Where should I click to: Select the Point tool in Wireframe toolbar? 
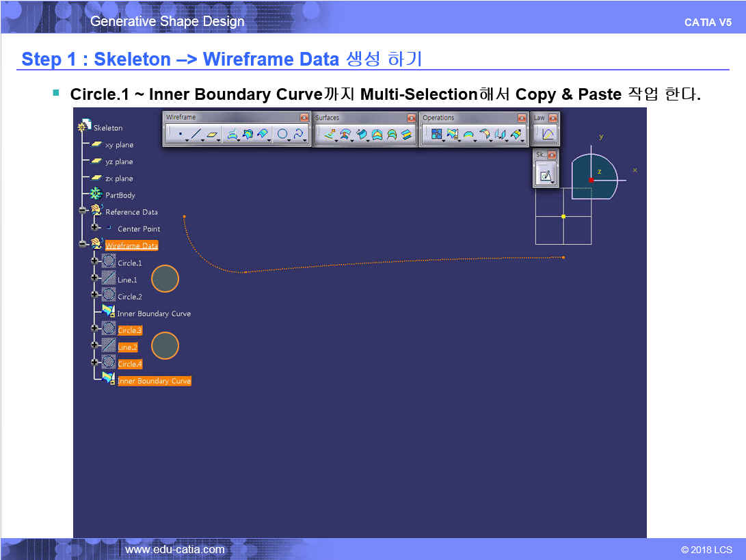point(181,135)
